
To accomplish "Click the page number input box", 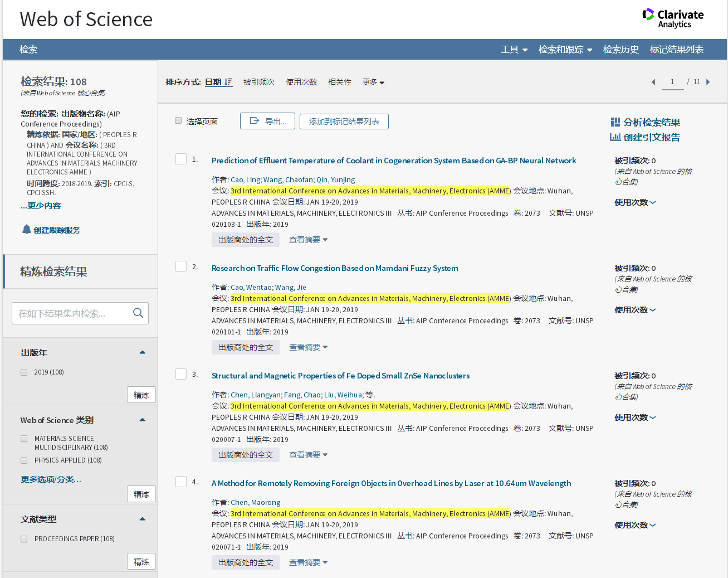I will tap(672, 82).
